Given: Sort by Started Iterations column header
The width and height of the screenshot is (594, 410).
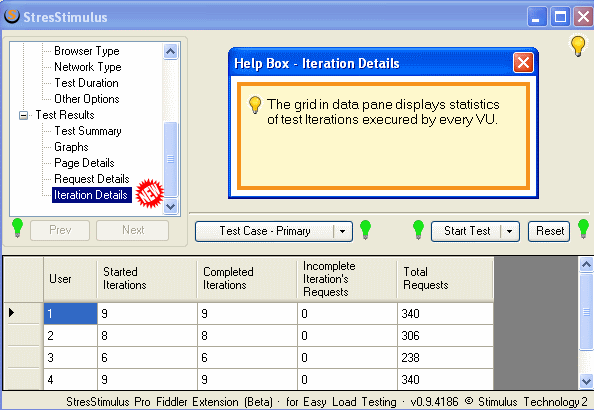Looking at the screenshot, I should pos(147,279).
